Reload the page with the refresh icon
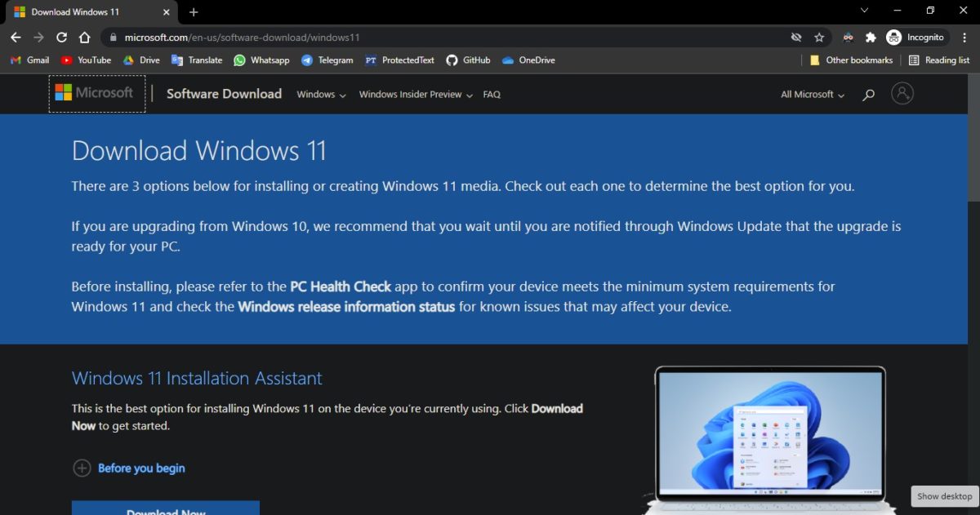 pyautogui.click(x=61, y=38)
